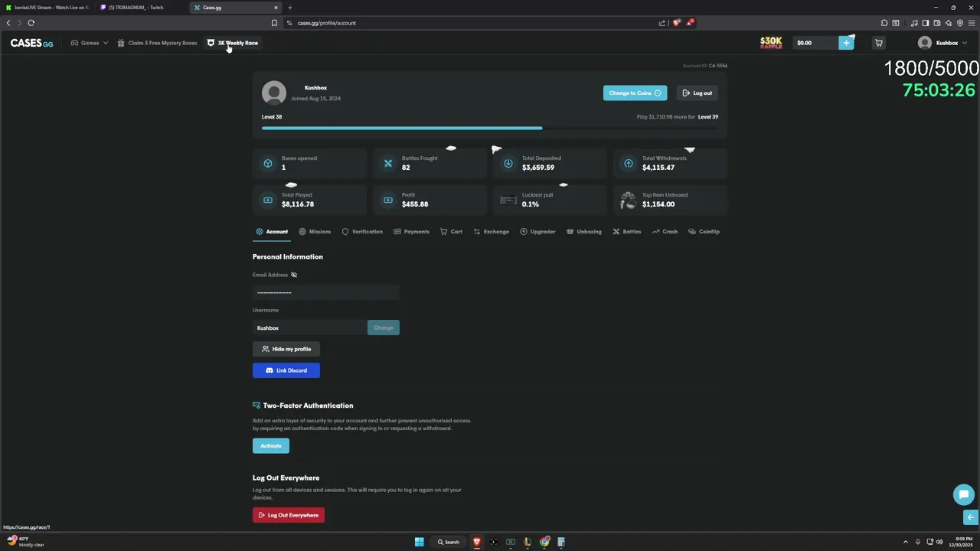Close the Cases.gg browser tab
The height and width of the screenshot is (551, 980).
pos(276,8)
